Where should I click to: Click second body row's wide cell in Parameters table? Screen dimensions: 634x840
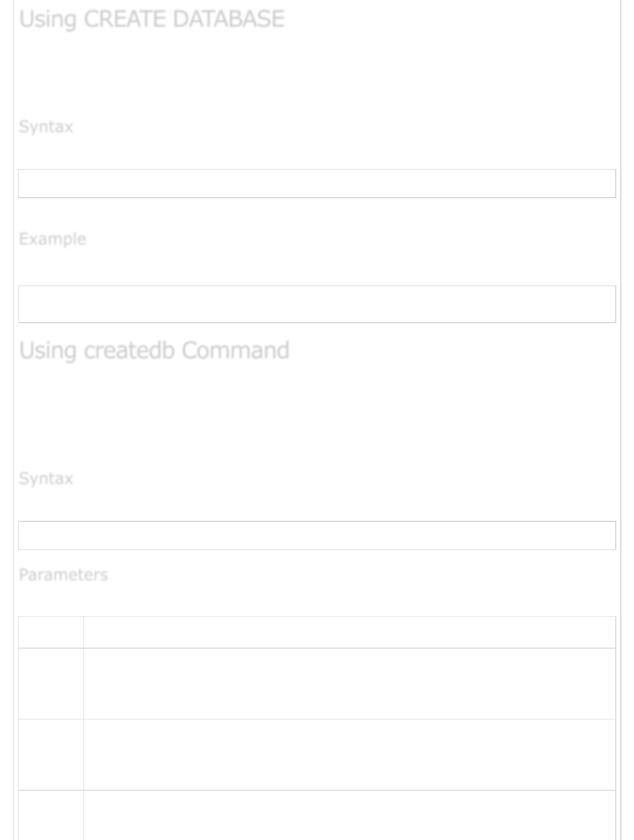pyautogui.click(x=350, y=755)
